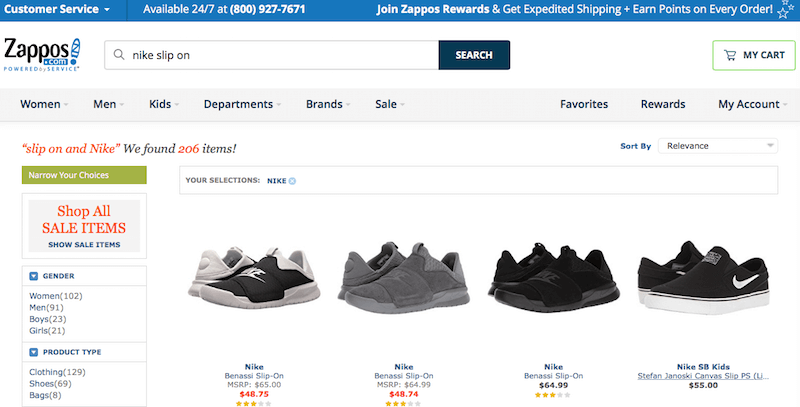
Task: Open the Men menu
Action: [108, 104]
